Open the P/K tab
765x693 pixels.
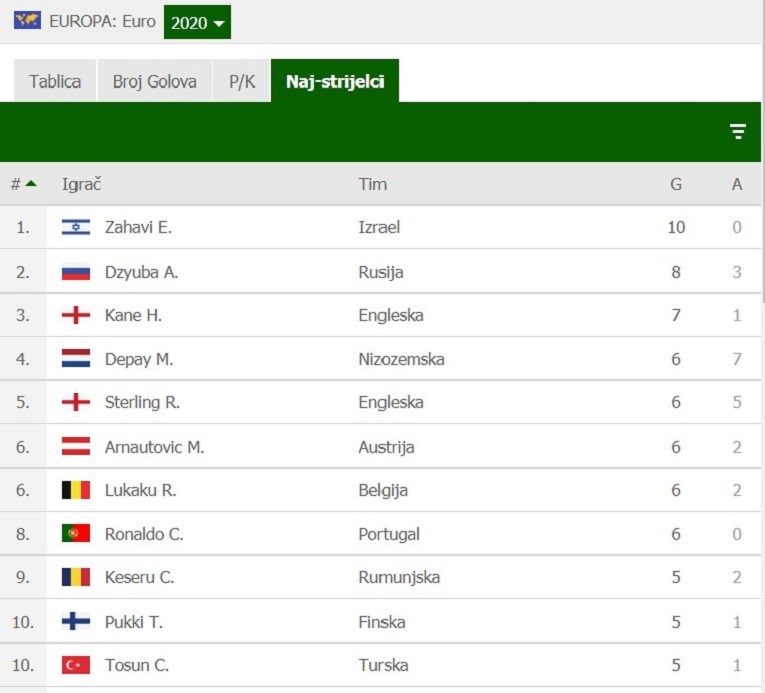pyautogui.click(x=242, y=81)
